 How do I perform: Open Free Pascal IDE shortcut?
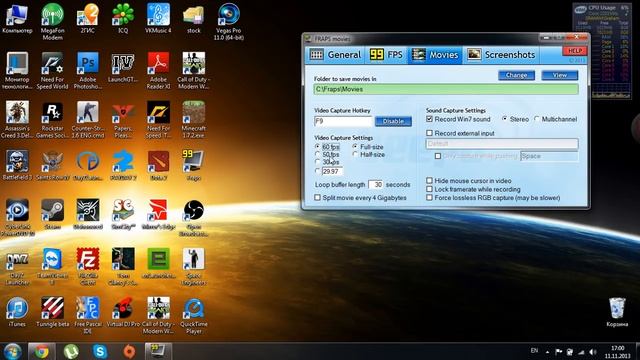point(87,315)
